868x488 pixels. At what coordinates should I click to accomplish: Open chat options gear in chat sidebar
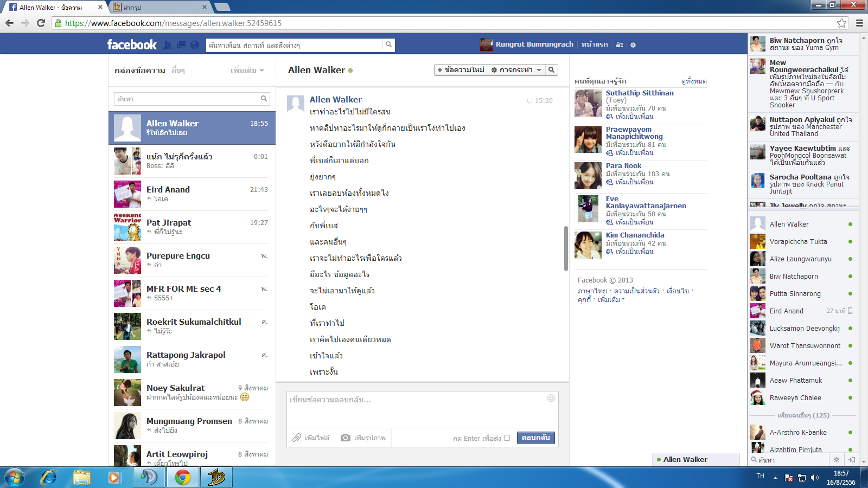(837, 460)
